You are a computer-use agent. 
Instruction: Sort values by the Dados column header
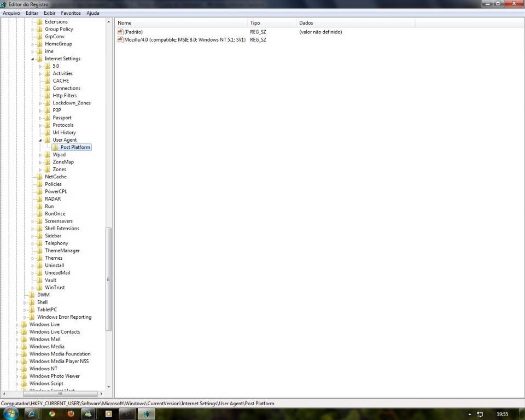[355, 23]
